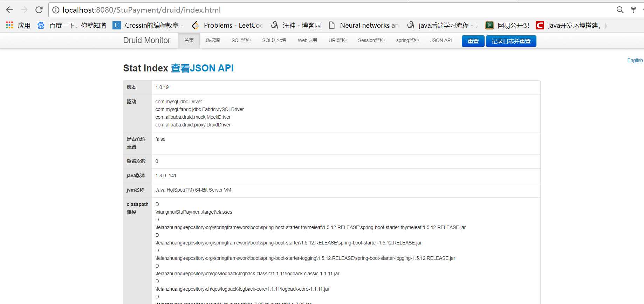Switch to the 数据源 tab
The width and height of the screenshot is (644, 304).
pyautogui.click(x=213, y=41)
